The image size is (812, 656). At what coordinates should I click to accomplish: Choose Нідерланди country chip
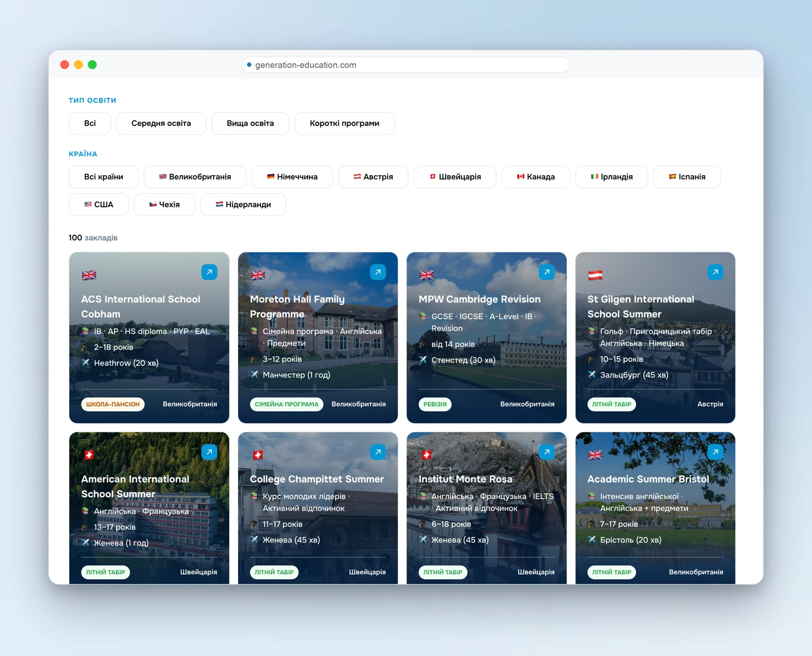(x=243, y=204)
